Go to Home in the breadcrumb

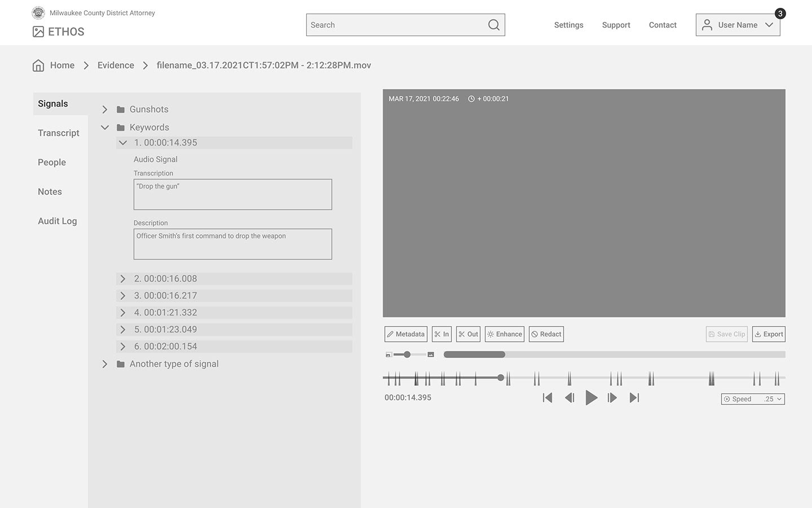(x=62, y=65)
